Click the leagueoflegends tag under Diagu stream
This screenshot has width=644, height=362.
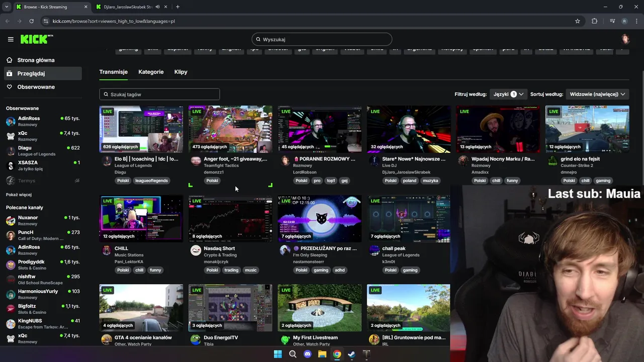tap(151, 180)
